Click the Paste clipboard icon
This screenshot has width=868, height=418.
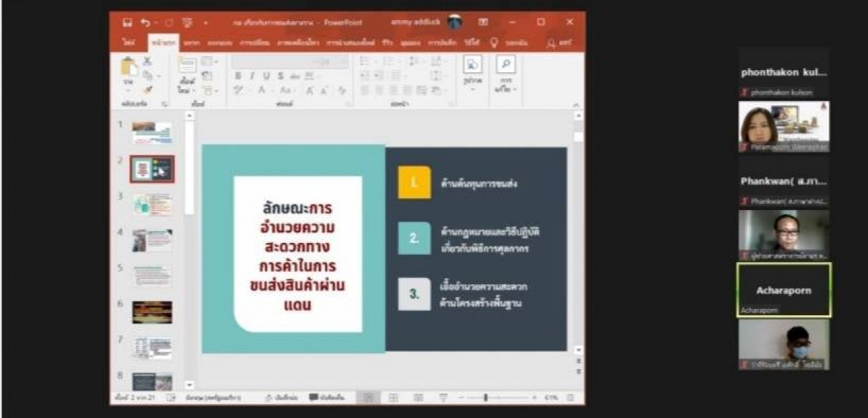click(x=129, y=68)
